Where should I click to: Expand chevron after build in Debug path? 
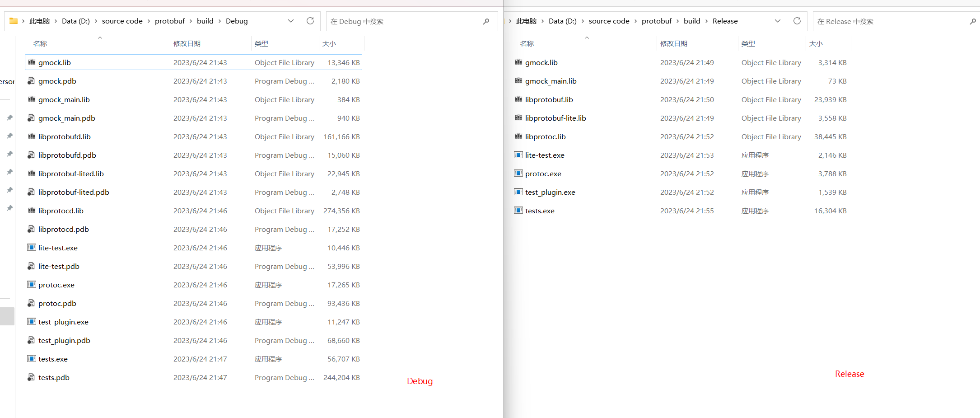click(x=220, y=21)
